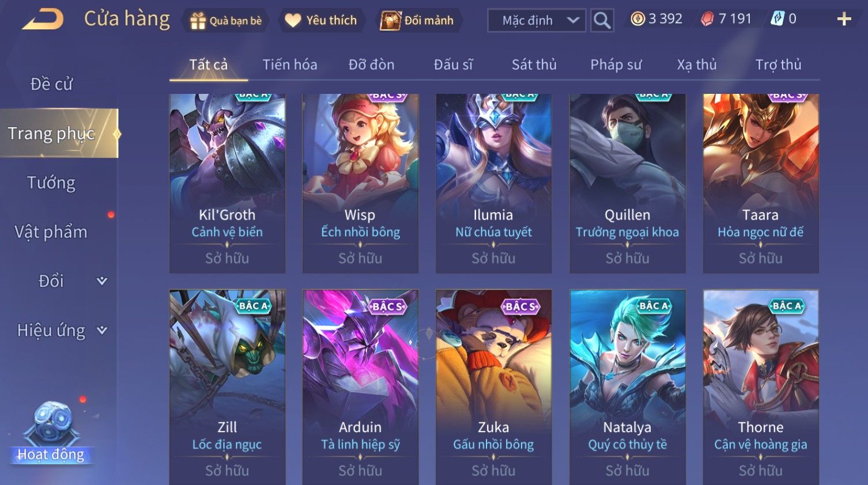Open the Mặc định sort dropdown
The image size is (868, 485).
pyautogui.click(x=537, y=21)
